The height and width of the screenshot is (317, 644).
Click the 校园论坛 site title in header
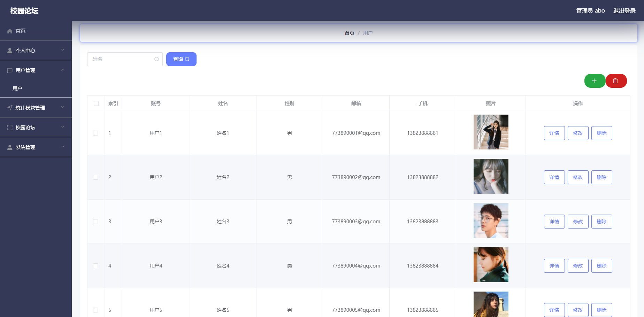tap(24, 11)
